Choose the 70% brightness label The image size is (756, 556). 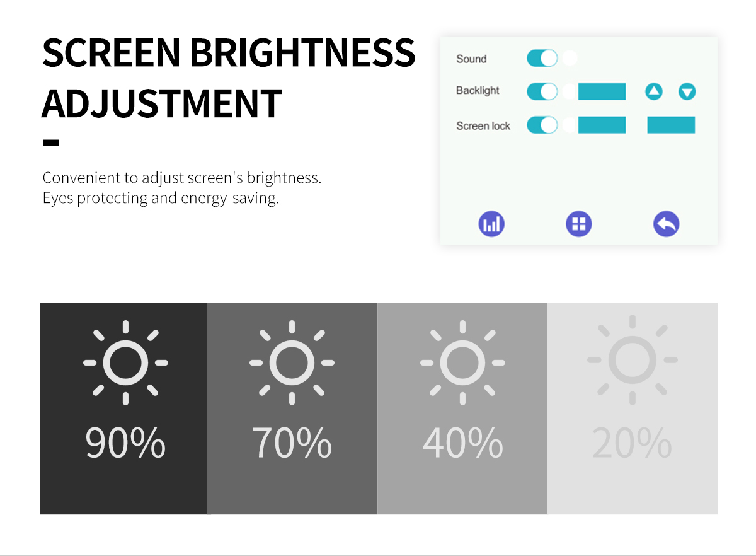pos(292,443)
